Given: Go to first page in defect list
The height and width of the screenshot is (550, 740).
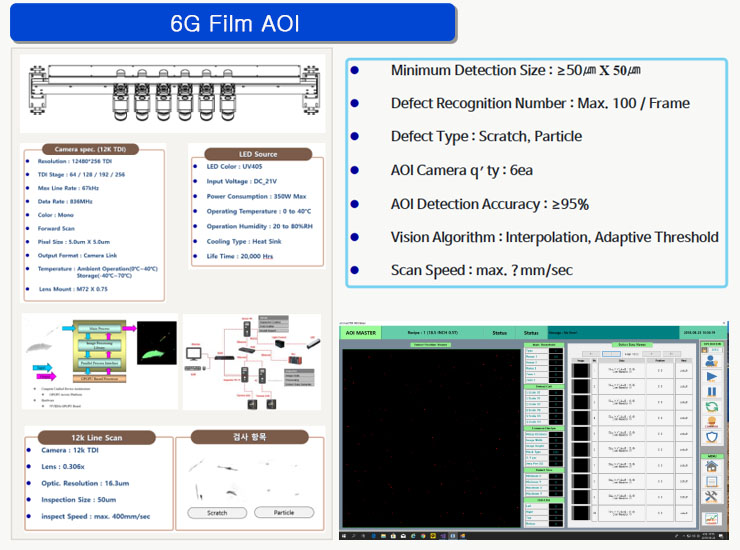Looking at the screenshot, I should click(591, 354).
